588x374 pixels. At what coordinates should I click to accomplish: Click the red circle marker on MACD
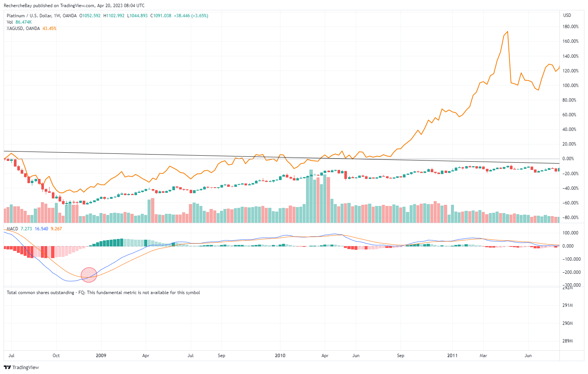click(89, 275)
